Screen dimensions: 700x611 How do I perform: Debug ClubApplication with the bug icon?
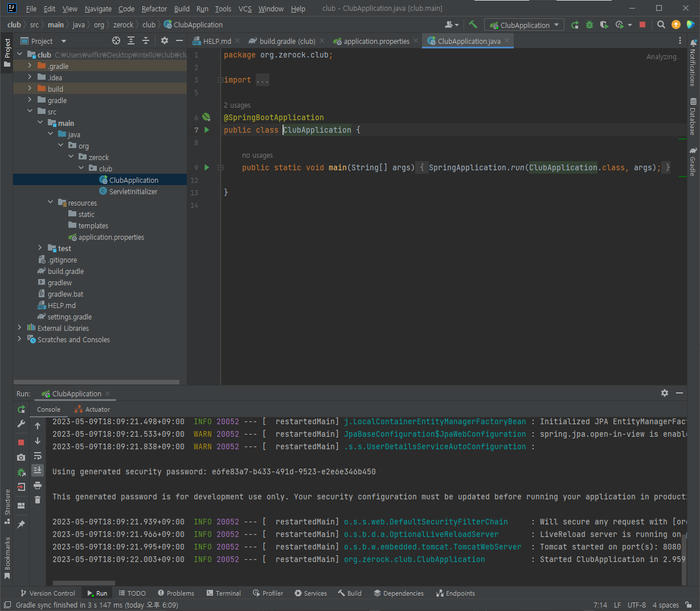coord(590,24)
